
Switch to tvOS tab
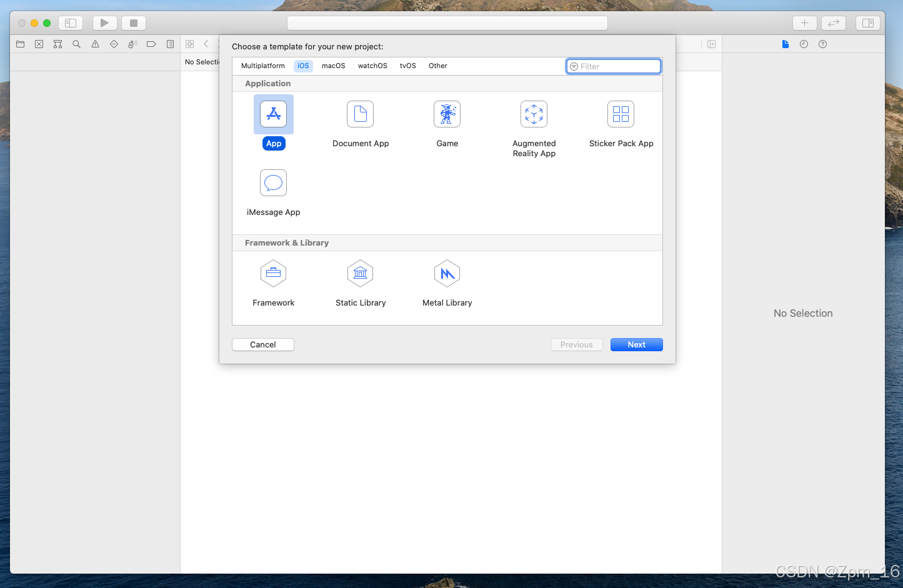pyautogui.click(x=408, y=66)
